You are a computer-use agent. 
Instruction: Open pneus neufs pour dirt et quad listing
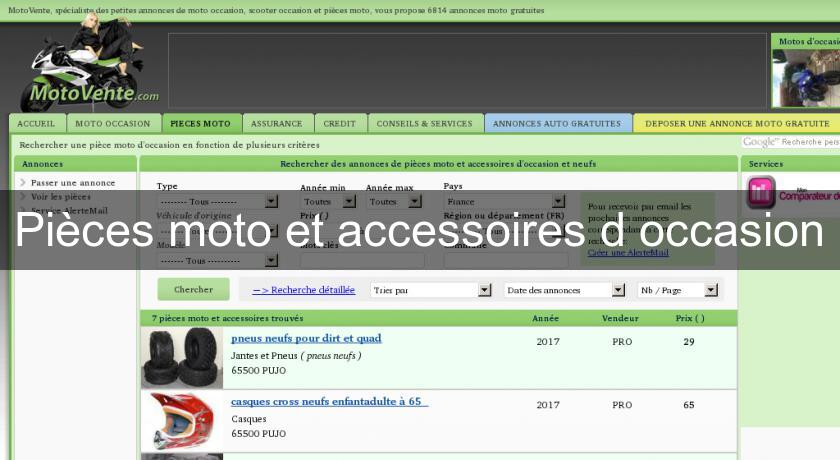[306, 338]
